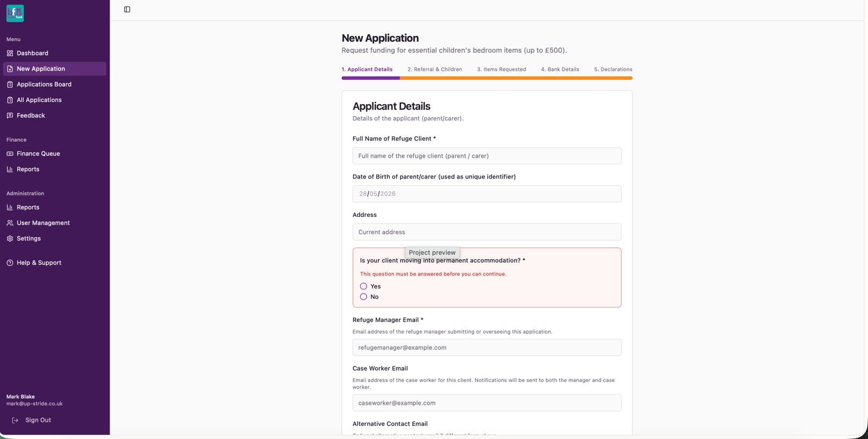The image size is (868, 439).
Task: Click the Feedback speech bubble icon
Action: point(10,116)
